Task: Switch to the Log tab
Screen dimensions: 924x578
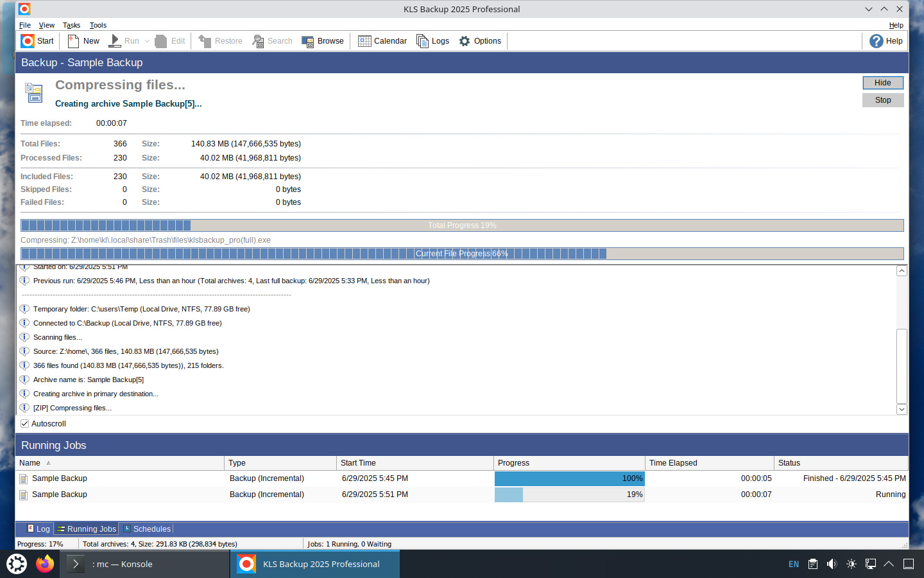Action: click(38, 529)
